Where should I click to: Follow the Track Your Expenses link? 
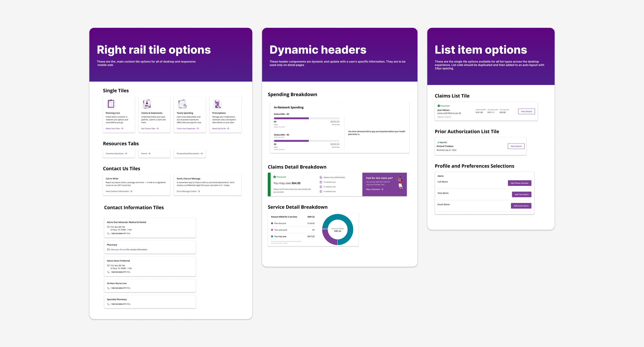pos(188,128)
